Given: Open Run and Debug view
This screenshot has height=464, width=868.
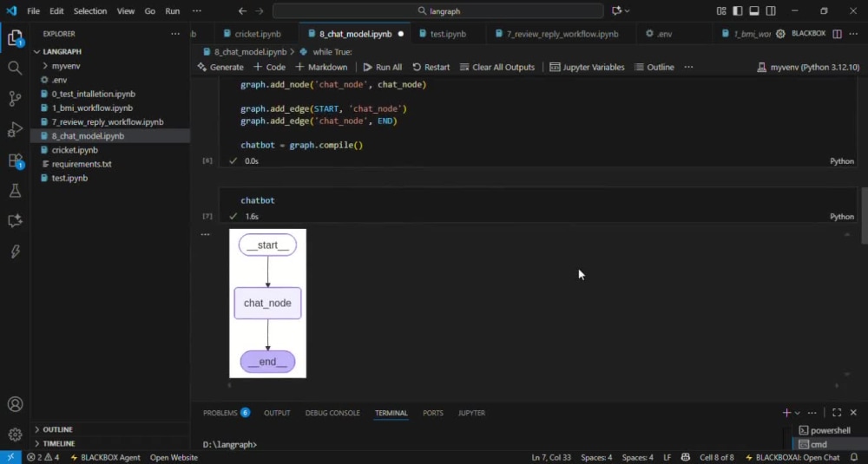Looking at the screenshot, I should coord(15,129).
